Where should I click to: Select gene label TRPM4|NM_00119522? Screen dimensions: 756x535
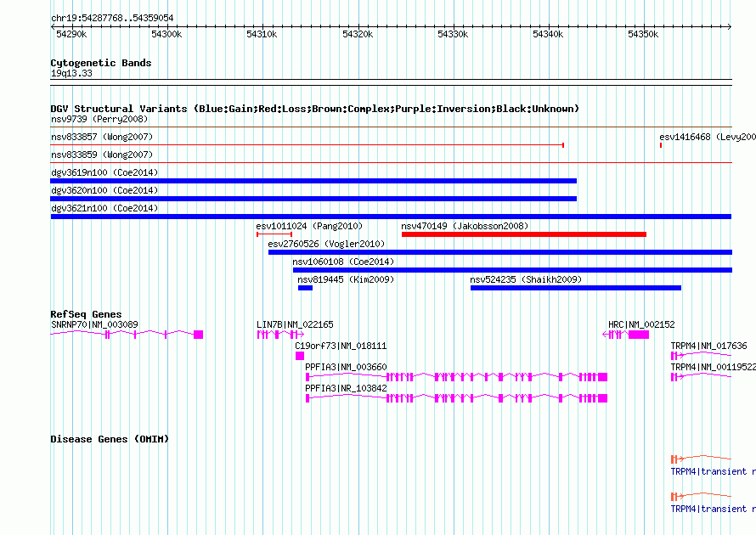click(713, 367)
